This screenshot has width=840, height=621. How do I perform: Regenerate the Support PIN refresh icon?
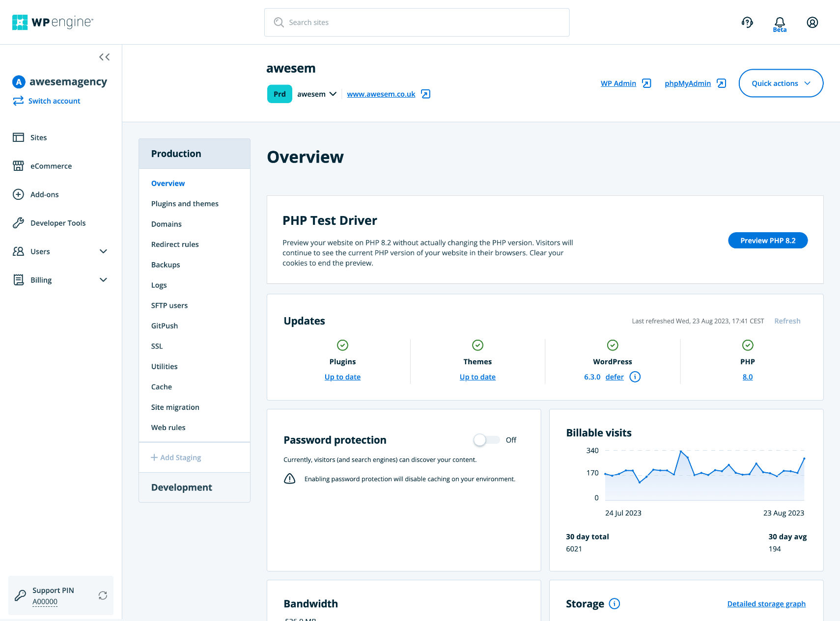(x=103, y=595)
